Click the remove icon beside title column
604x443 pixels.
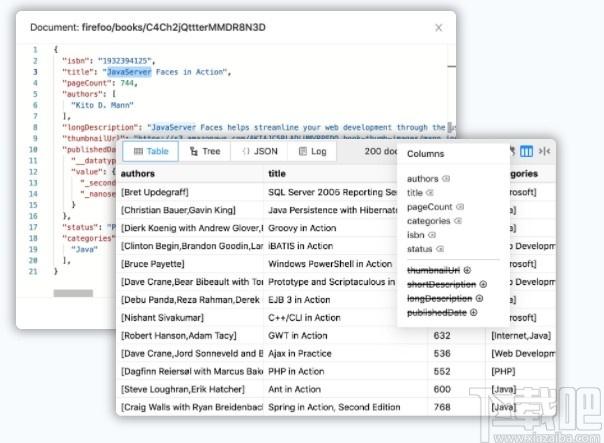(430, 193)
